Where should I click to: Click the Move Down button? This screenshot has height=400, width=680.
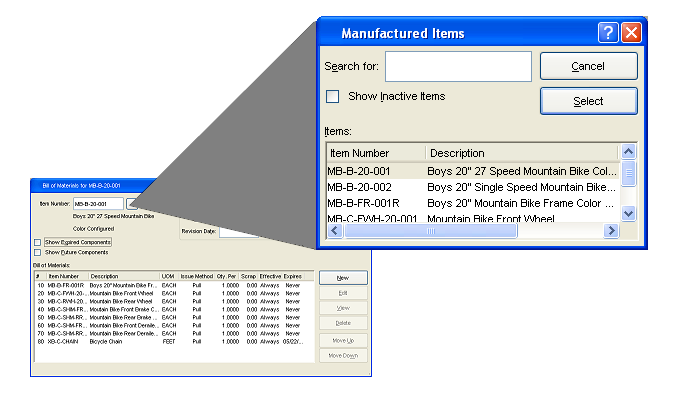(x=343, y=355)
